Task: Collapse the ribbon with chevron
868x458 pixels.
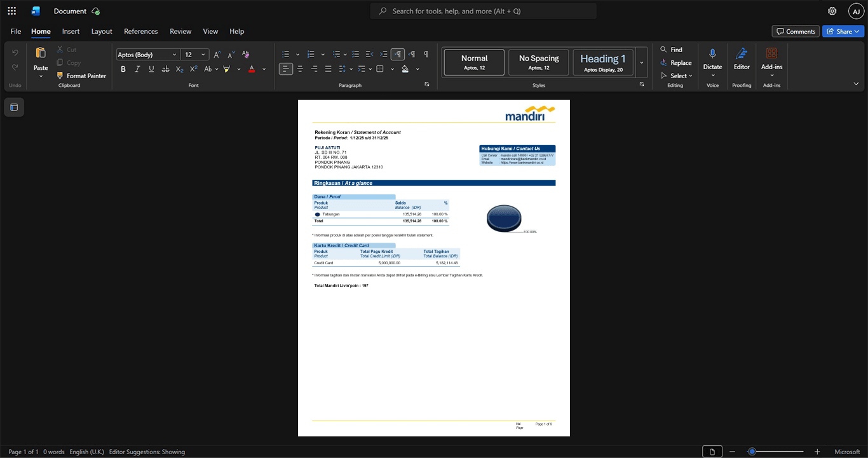Action: (856, 84)
